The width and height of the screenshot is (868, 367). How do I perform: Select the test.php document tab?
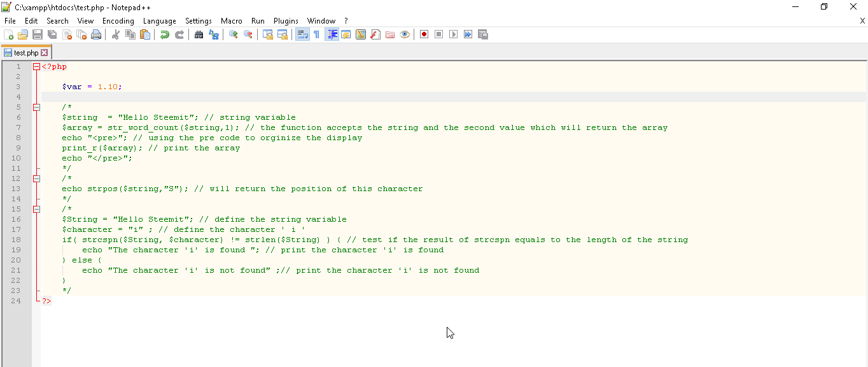coord(26,53)
